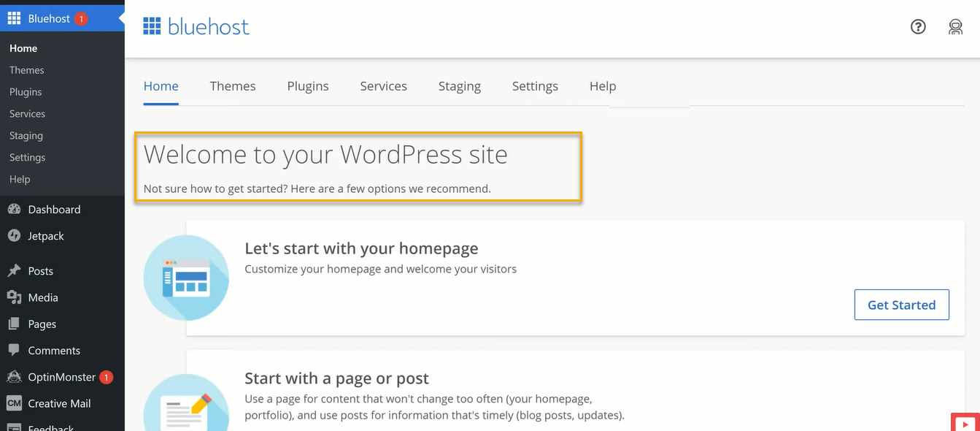Click "Start with a page or post" heading
This screenshot has height=431, width=980.
336,378
